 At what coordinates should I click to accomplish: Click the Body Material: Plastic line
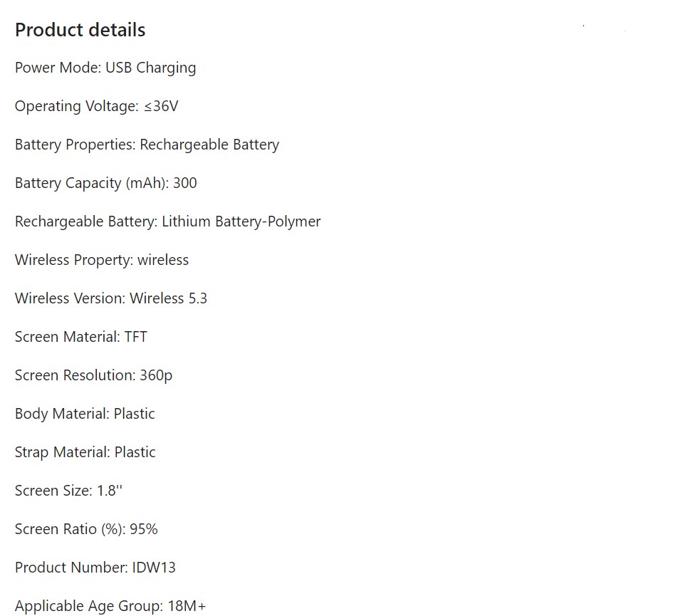85,414
